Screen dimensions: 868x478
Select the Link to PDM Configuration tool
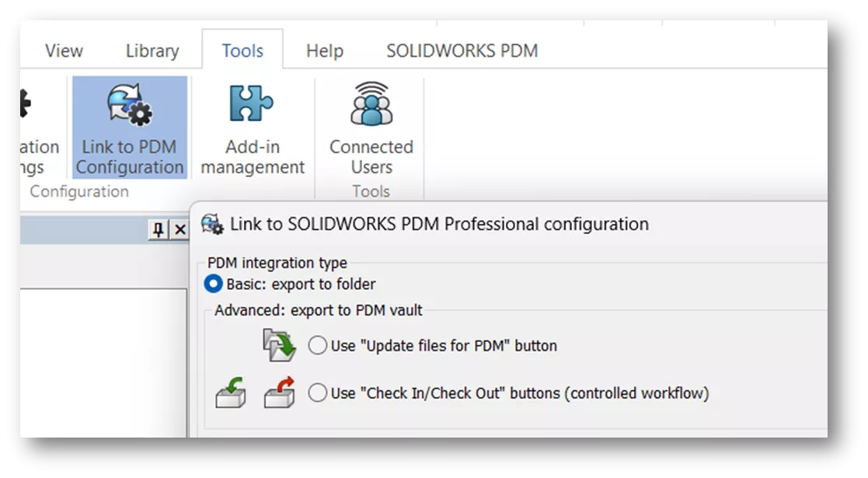[x=129, y=128]
